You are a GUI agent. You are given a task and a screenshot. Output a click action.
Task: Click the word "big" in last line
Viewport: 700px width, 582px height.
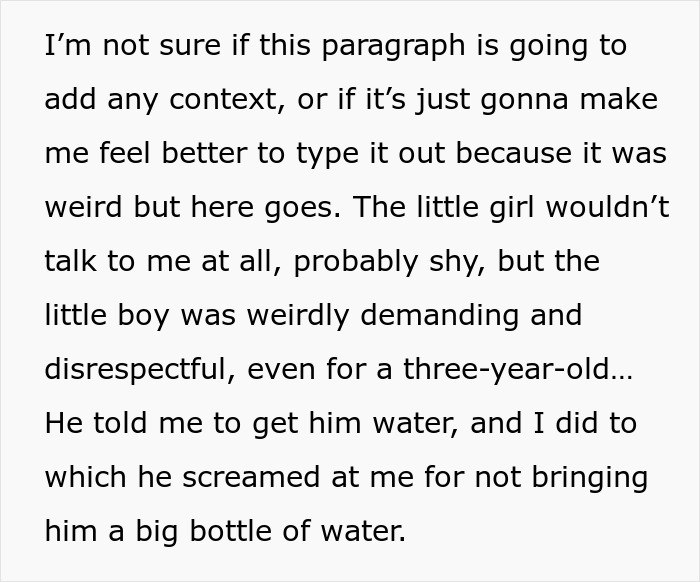pos(157,532)
